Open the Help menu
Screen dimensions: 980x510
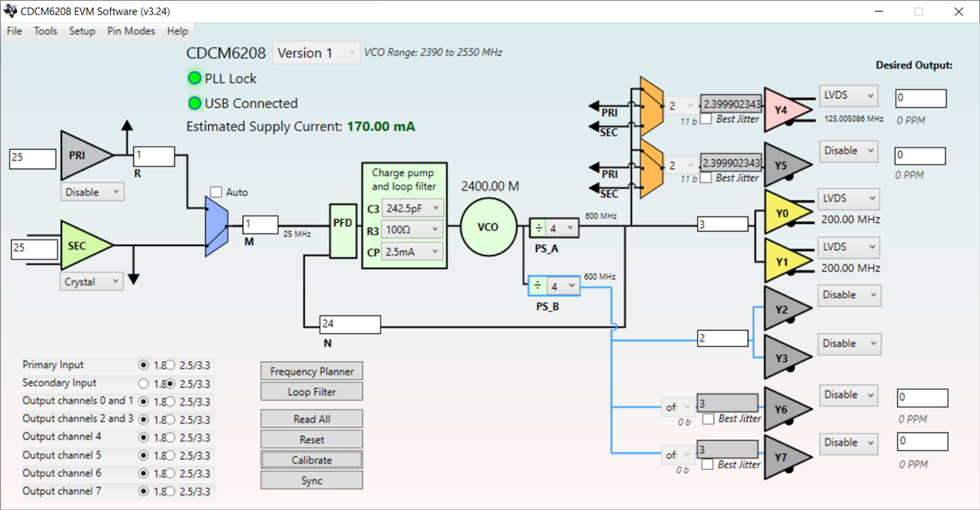coord(178,31)
